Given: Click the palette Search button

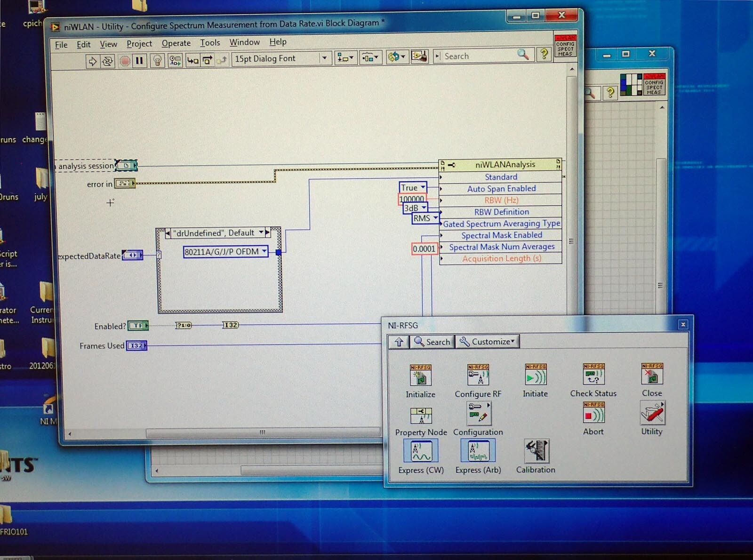Looking at the screenshot, I should point(433,342).
